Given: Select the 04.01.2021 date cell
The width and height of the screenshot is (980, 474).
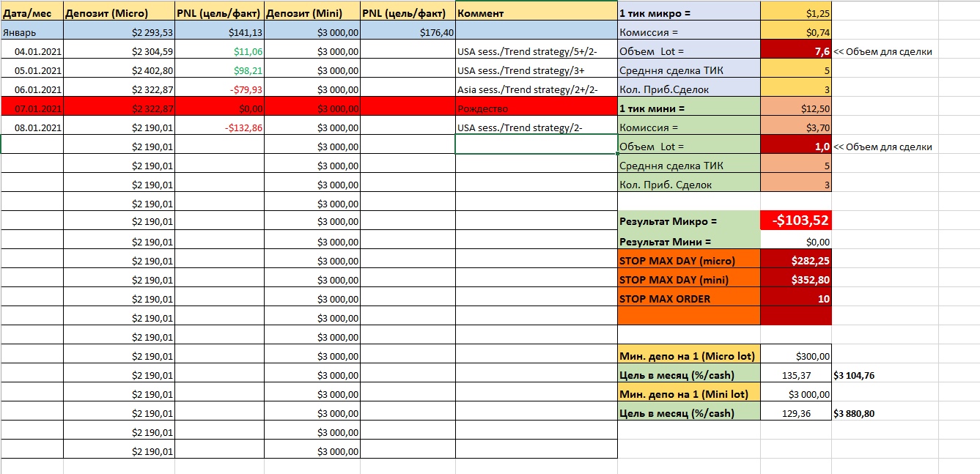Looking at the screenshot, I should point(32,51).
